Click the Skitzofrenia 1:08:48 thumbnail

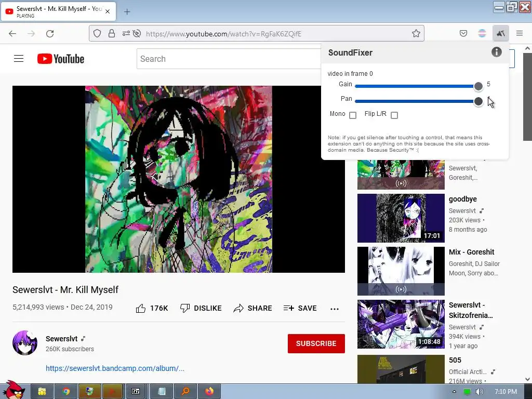tap(401, 324)
